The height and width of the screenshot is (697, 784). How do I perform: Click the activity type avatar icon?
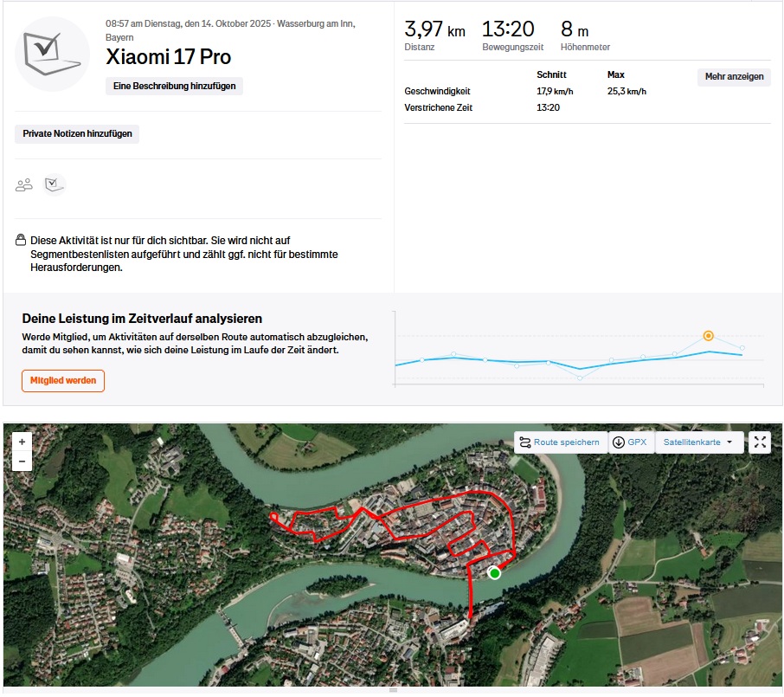[53, 54]
